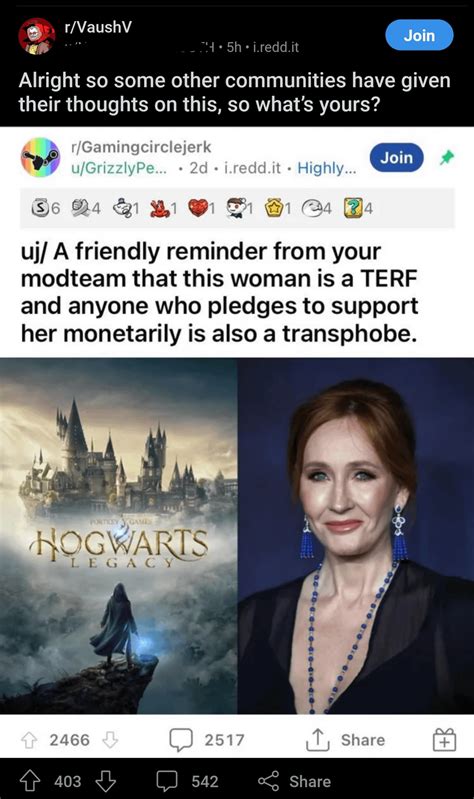Viewport: 474px width, 799px height.
Task: Open the r/Gamingcirclejerk rainbow avatar
Action: (x=40, y=157)
